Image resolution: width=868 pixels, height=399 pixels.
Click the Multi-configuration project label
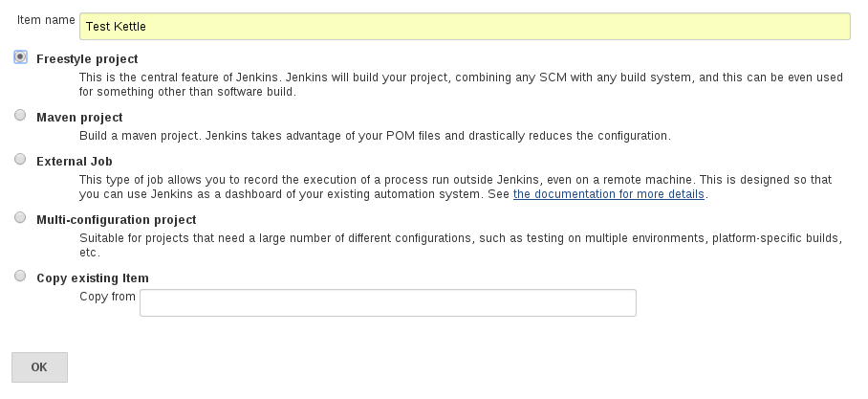pos(117,220)
